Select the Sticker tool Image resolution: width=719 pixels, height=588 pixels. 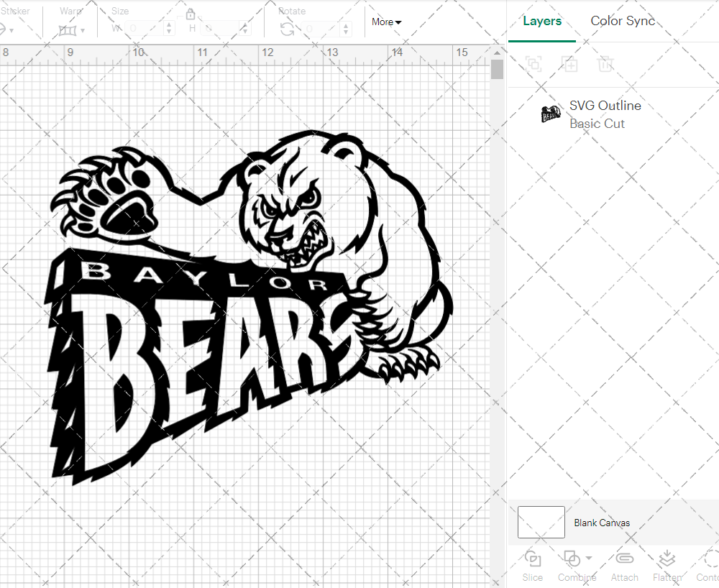(x=6, y=29)
